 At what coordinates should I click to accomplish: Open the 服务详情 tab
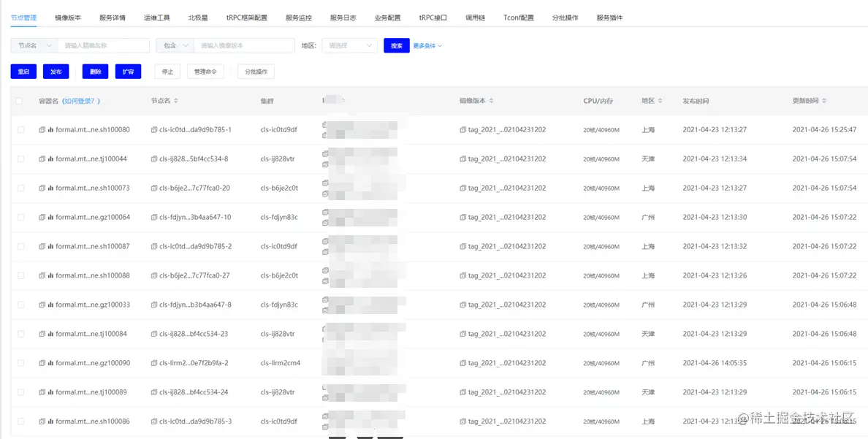point(113,18)
